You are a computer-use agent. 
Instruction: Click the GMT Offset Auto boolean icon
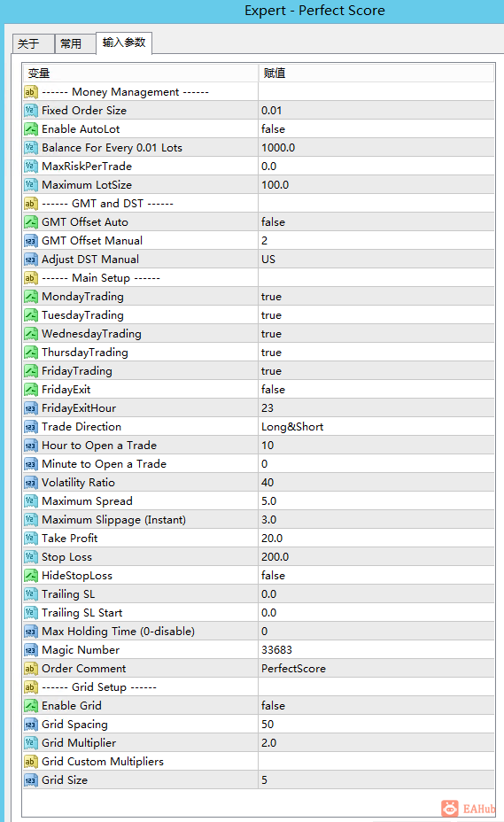(x=31, y=222)
